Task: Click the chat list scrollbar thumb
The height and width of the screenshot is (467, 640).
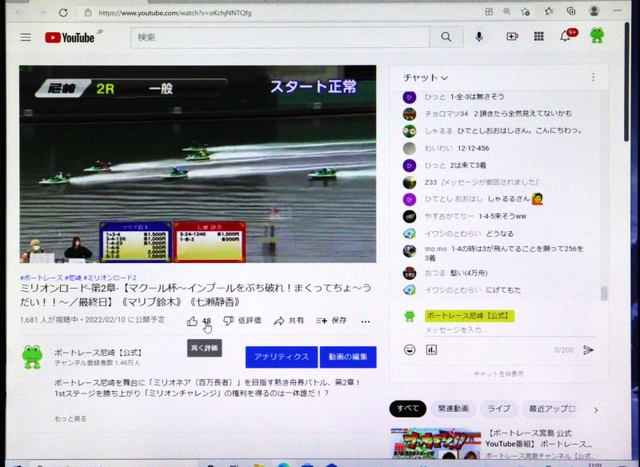Action: click(x=604, y=293)
